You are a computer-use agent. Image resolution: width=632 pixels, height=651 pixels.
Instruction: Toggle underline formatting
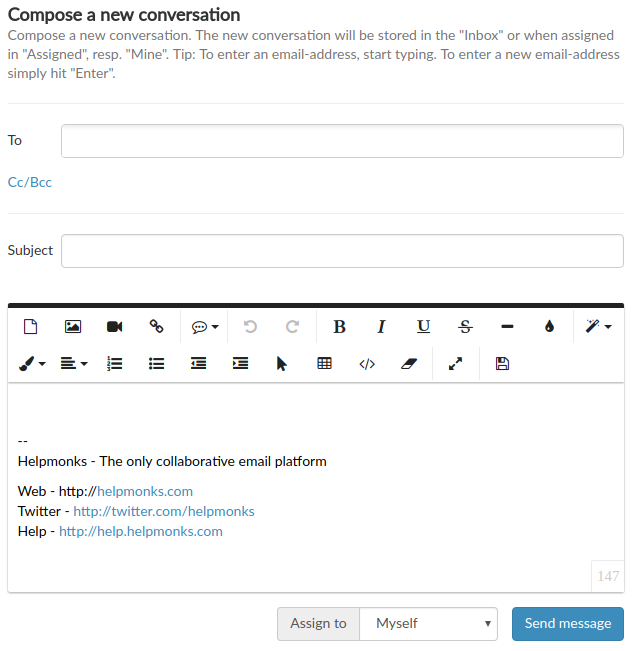point(423,326)
